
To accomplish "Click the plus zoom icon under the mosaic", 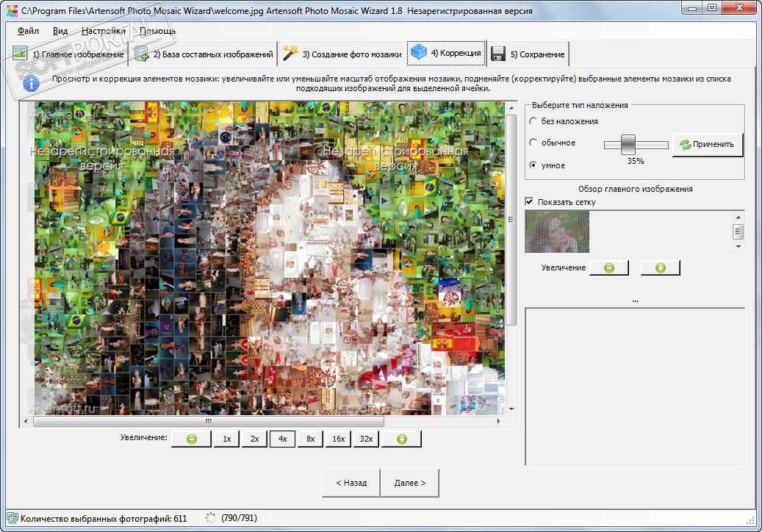I will coord(401,439).
